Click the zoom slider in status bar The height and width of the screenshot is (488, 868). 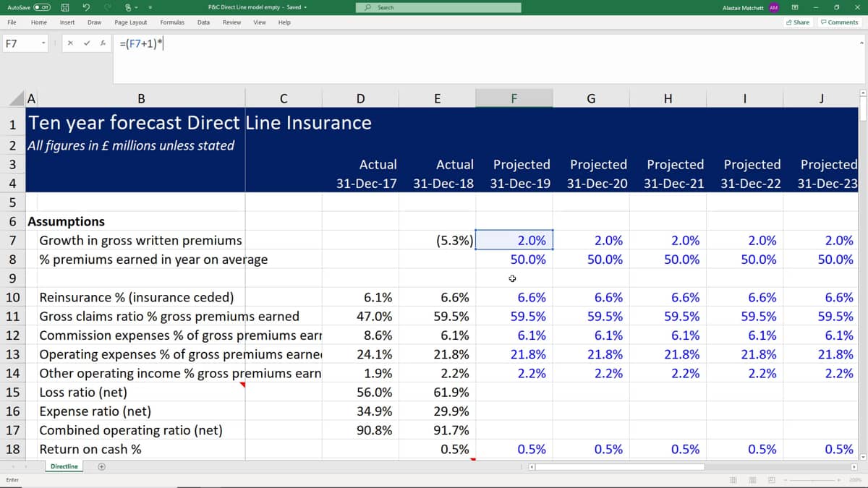[814, 480]
